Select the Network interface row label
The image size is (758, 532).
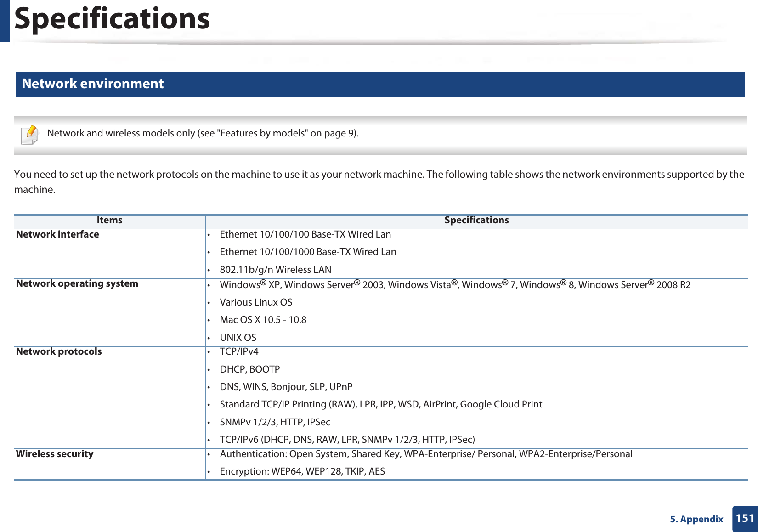click(x=57, y=234)
